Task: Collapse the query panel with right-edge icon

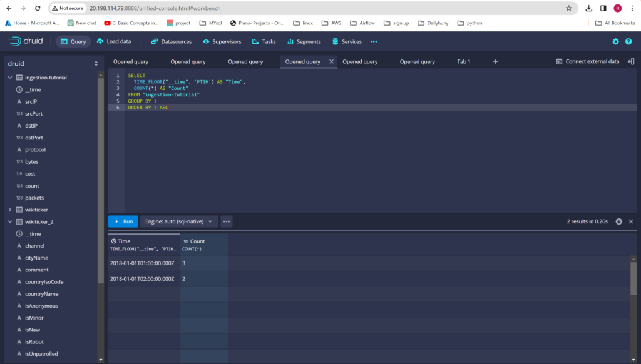Action: point(631,61)
